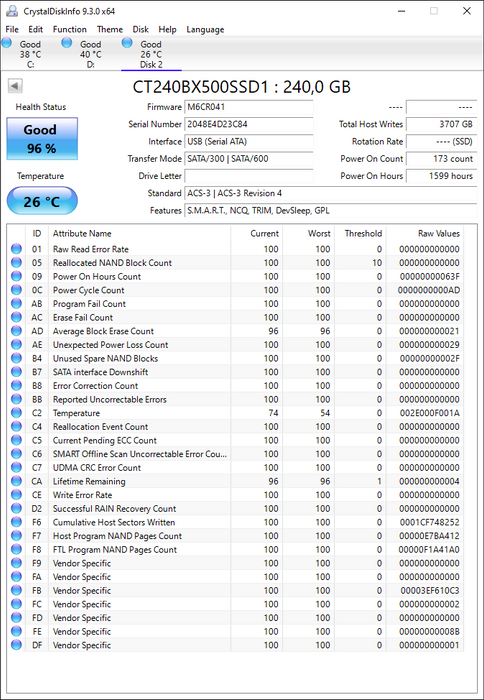Click status orb for Unused Spare NAND Blocks
484x700 pixels.
pyautogui.click(x=17, y=358)
